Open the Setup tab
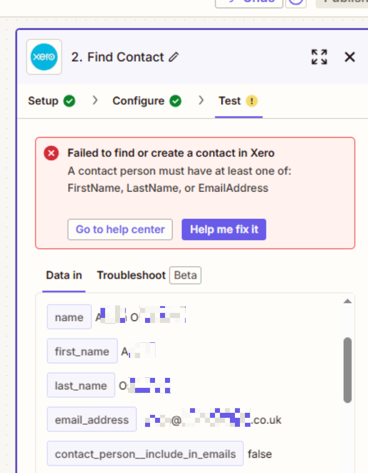The image size is (368, 473). 51,101
